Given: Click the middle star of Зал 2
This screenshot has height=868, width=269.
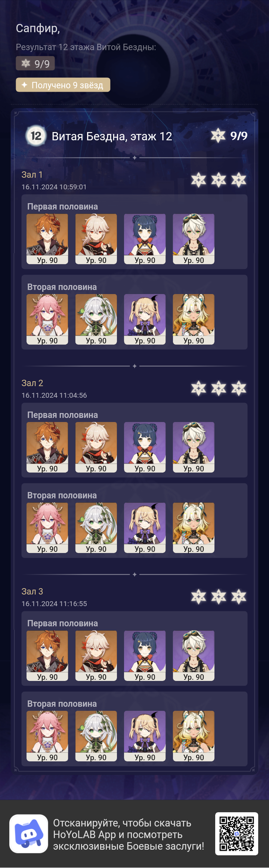Looking at the screenshot, I should click(219, 388).
